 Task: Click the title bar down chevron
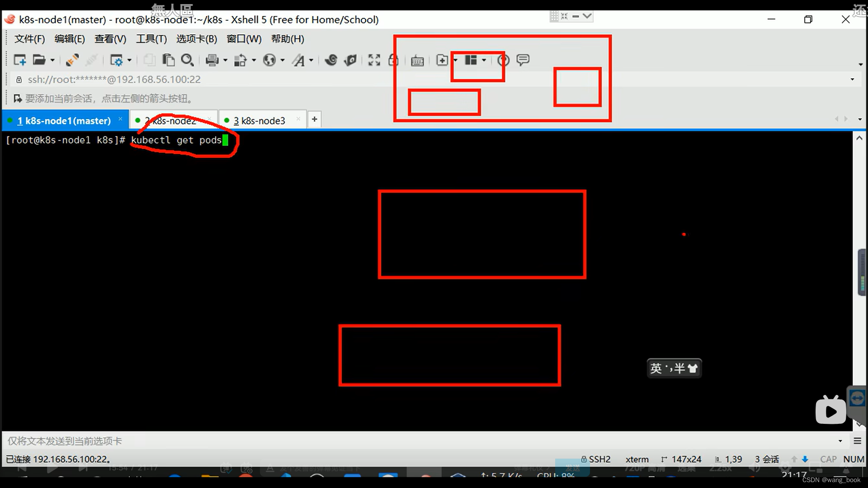point(587,16)
